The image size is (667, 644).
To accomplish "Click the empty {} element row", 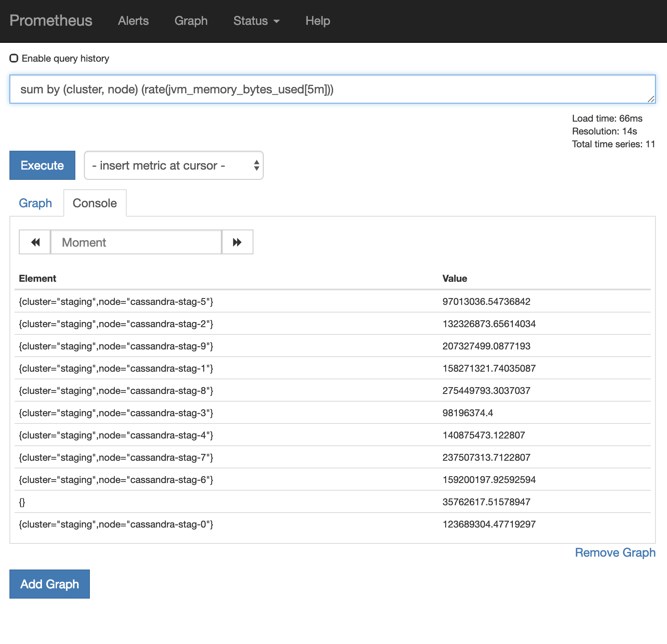I will pos(22,502).
